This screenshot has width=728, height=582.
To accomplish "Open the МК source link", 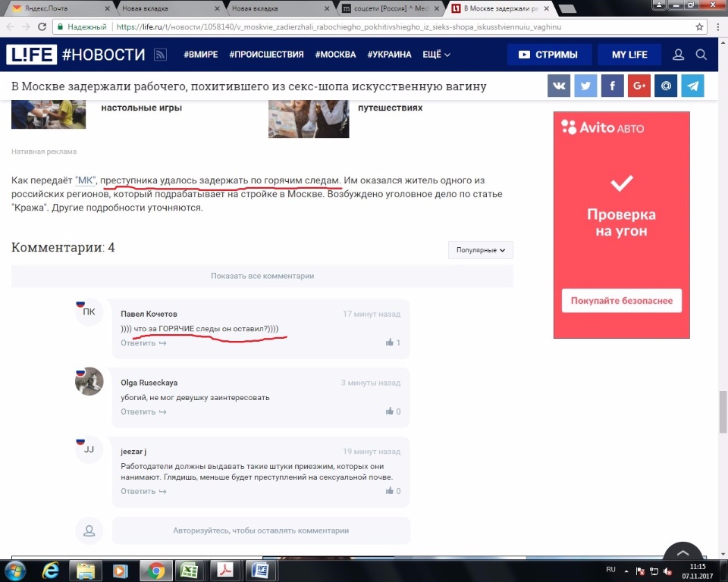I will point(86,180).
